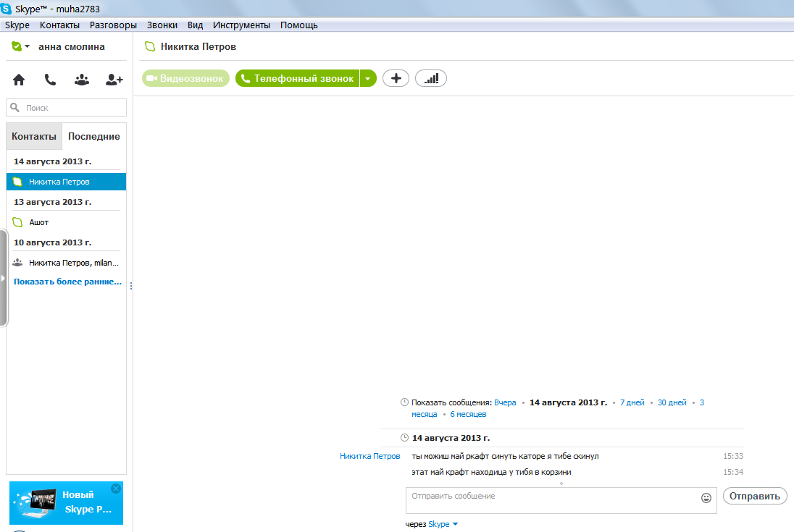794x532 pixels.
Task: Open the Звонки menu
Action: tap(162, 25)
